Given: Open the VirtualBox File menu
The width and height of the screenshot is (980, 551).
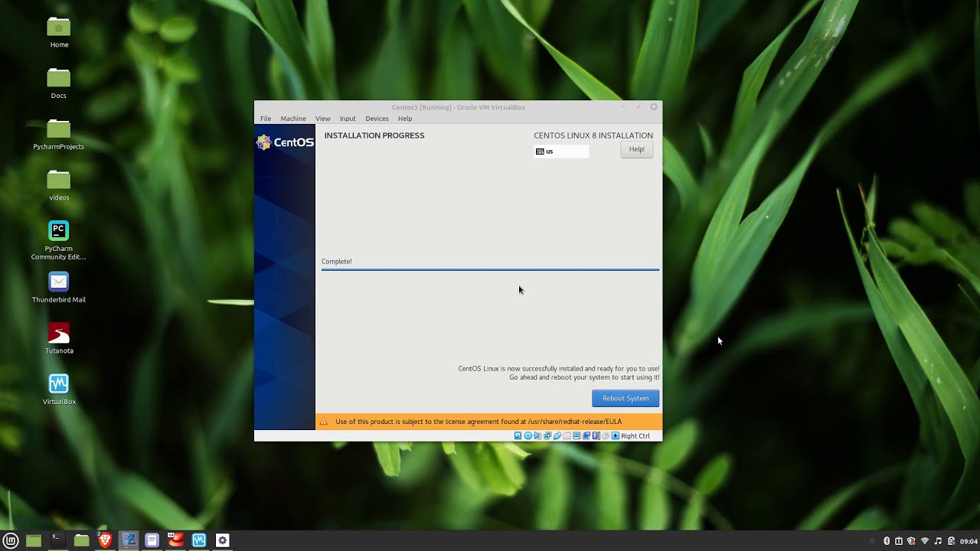Looking at the screenshot, I should 266,119.
